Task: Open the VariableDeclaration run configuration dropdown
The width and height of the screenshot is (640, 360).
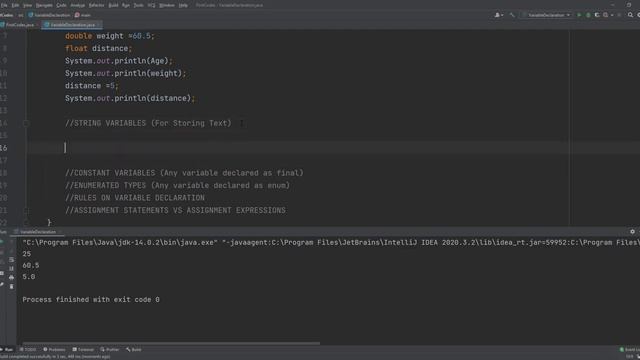Action: pos(546,15)
